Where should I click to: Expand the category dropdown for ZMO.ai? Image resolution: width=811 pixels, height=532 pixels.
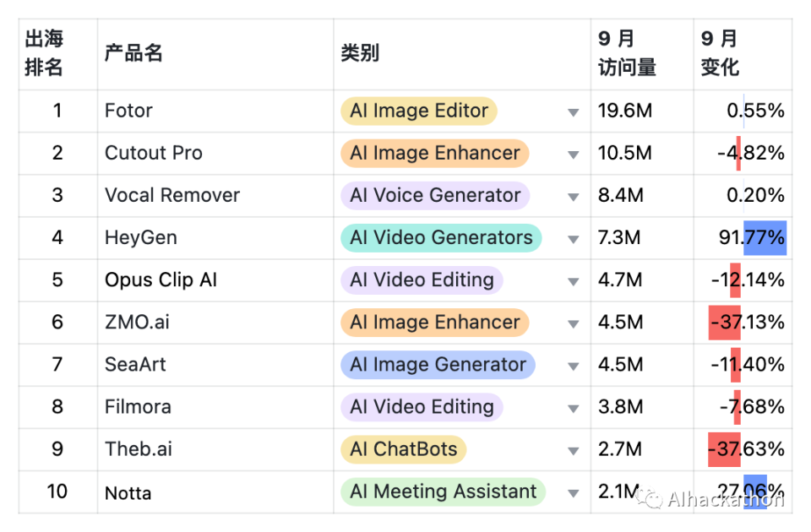coord(574,323)
